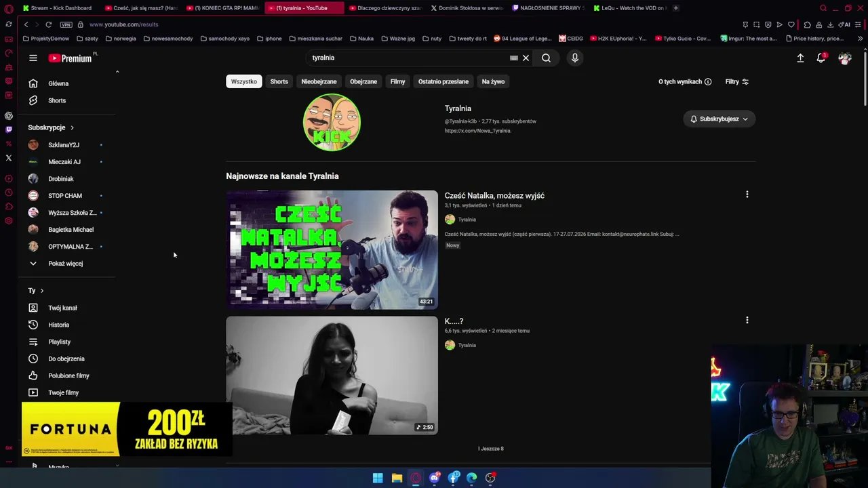Open Twój kanał in the sidebar
Image resolution: width=868 pixels, height=488 pixels.
62,308
